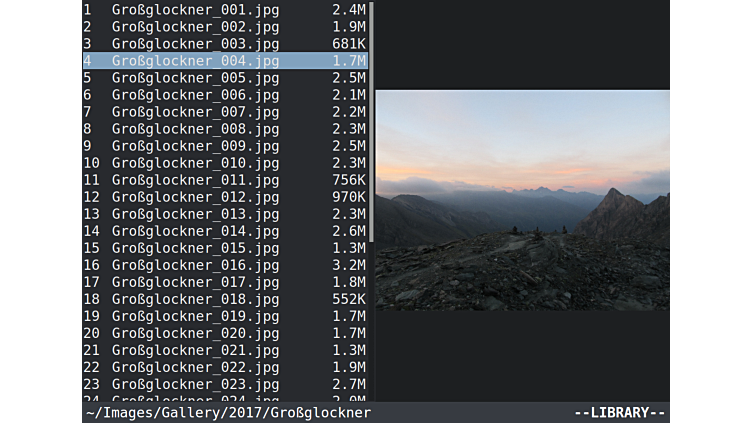Choose Großglockner_007.jpg entry
This screenshot has width=752, height=423.
195,112
